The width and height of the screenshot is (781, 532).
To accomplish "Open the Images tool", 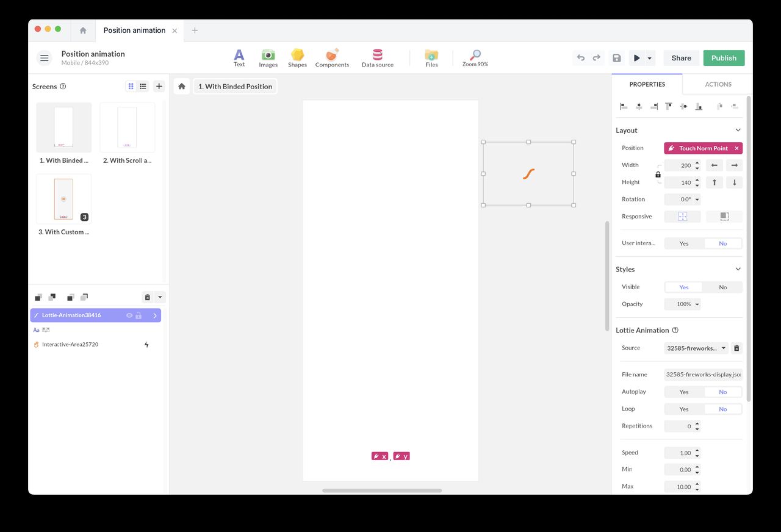I will coord(268,57).
